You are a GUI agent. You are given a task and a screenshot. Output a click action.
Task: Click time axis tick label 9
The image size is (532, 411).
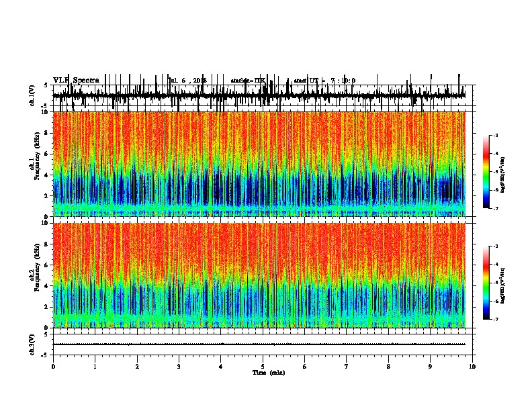pos(430,367)
